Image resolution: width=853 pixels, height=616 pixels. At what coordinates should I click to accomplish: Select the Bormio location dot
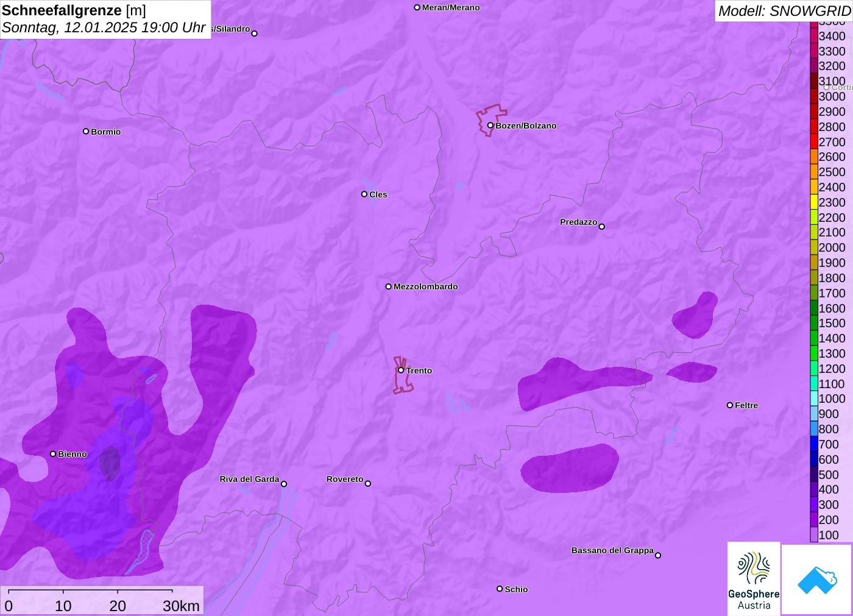[86, 131]
